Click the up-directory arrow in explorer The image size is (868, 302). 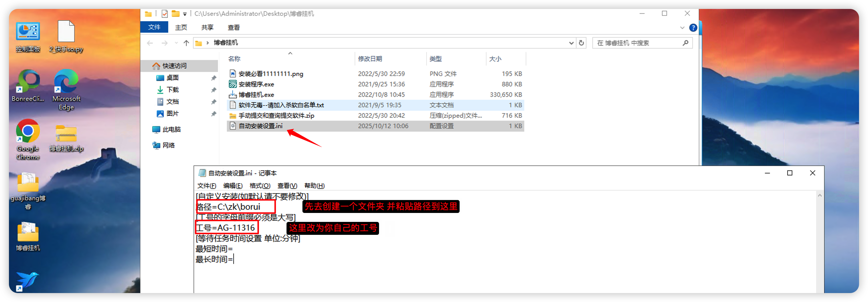click(x=186, y=43)
